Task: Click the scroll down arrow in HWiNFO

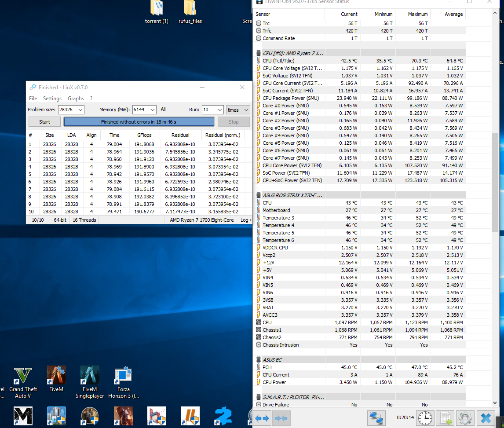Action: [x=495, y=403]
